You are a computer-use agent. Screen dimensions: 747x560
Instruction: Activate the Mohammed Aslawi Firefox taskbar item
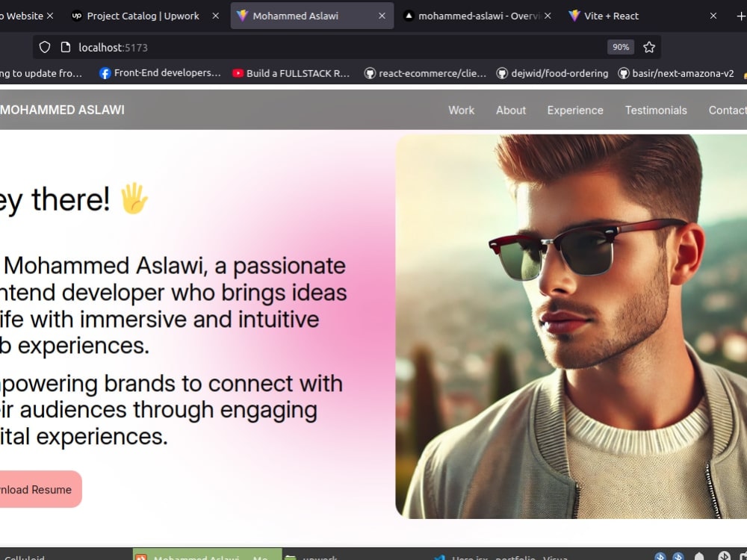click(x=207, y=556)
